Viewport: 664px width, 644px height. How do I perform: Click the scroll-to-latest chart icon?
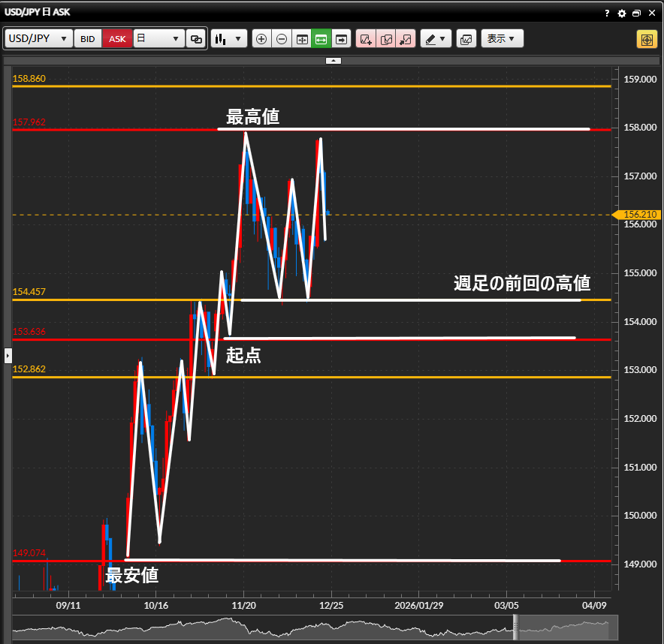pos(342,39)
